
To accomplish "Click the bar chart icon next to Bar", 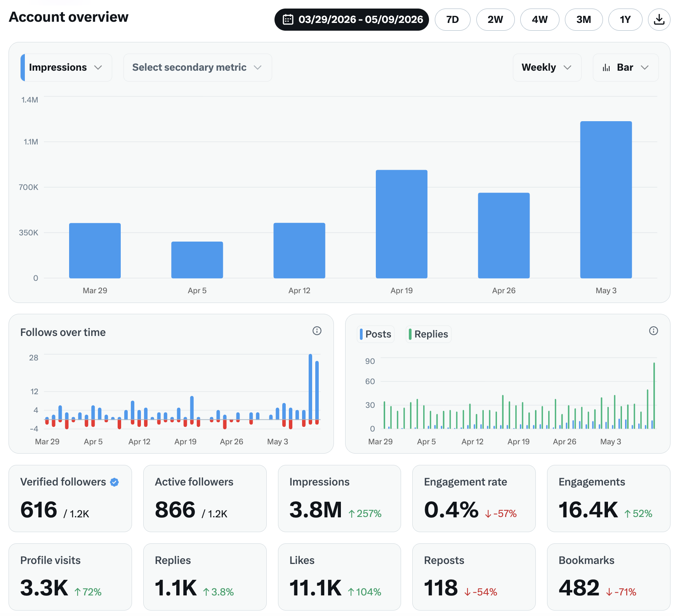I will pos(606,68).
